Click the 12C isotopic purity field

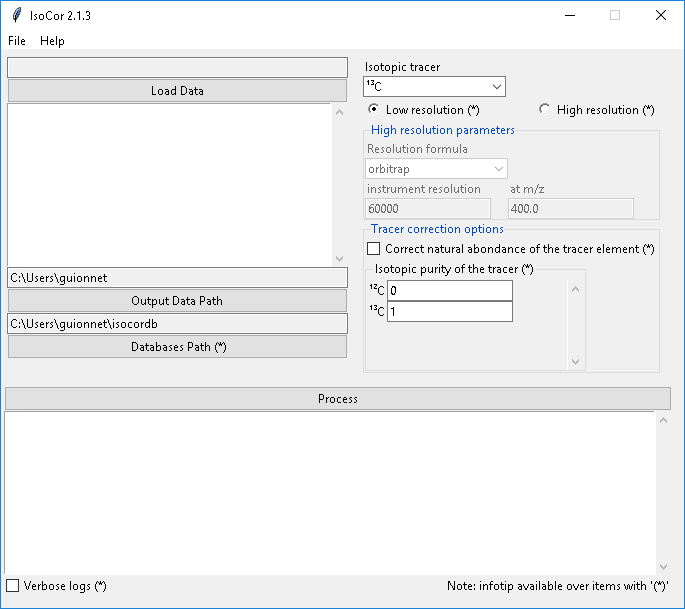pyautogui.click(x=450, y=291)
